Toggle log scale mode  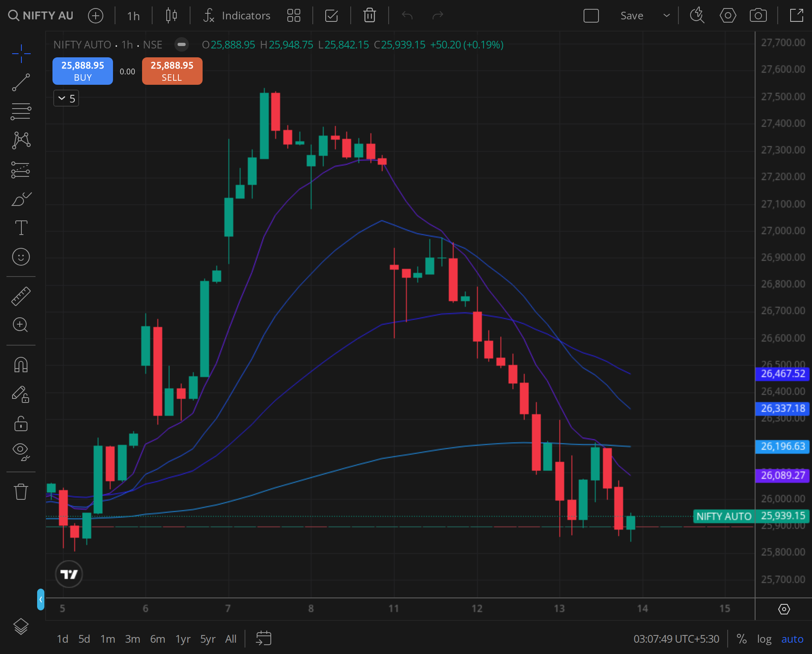pos(764,639)
